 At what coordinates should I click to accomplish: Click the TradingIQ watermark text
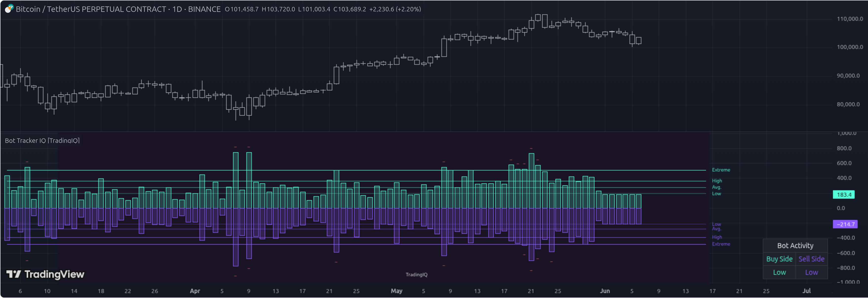(416, 275)
